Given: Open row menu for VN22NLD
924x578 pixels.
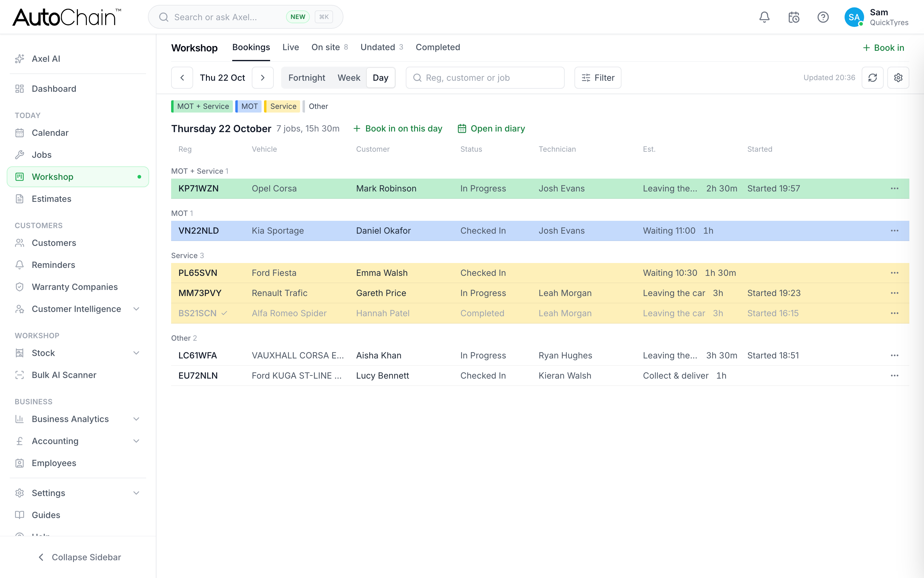Looking at the screenshot, I should click(895, 231).
